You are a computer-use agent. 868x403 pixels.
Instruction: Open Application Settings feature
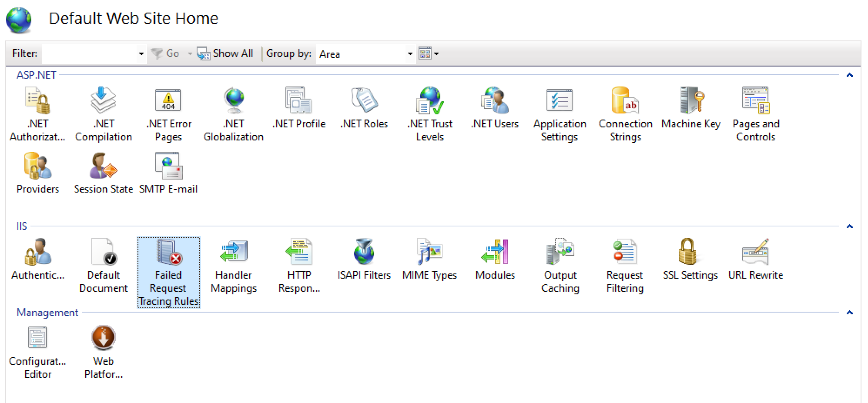pos(560,114)
